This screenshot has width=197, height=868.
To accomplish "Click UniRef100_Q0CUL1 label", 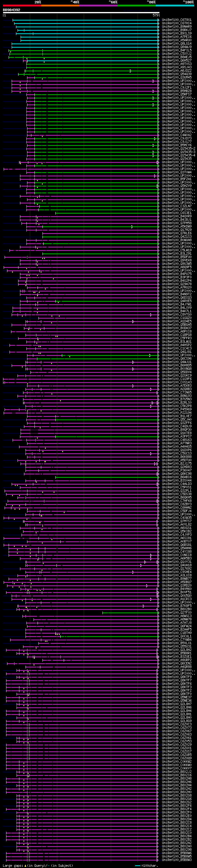I will (x=176, y=636).
